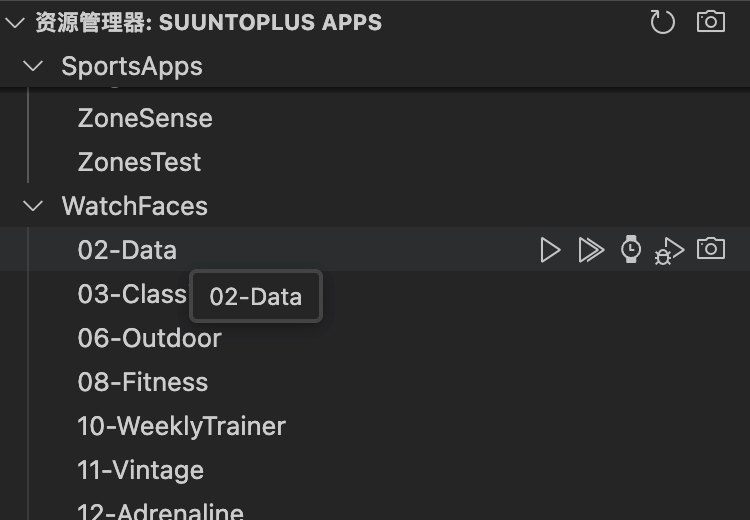Collapse the SUUNTOPLUS APPS explorer section
Screen dimensions: 750x520
[x=14, y=22]
